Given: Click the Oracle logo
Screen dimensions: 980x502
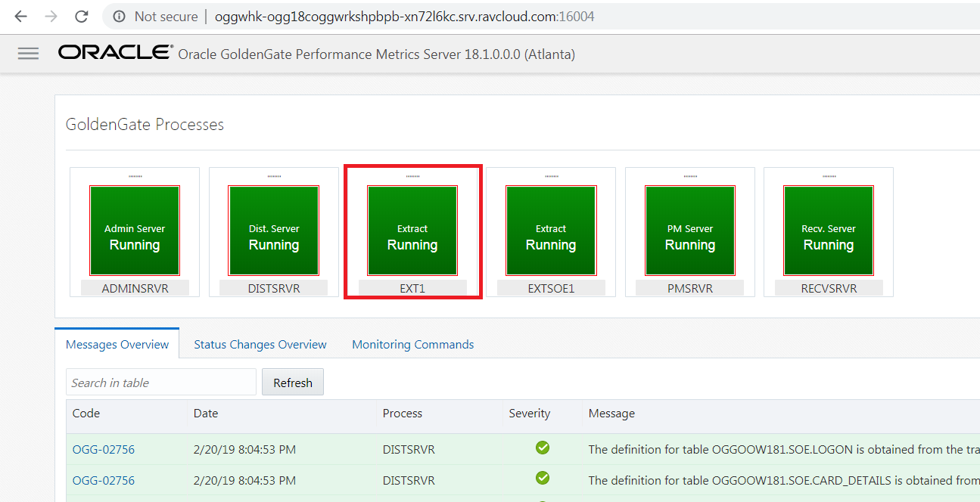Looking at the screenshot, I should point(116,53).
